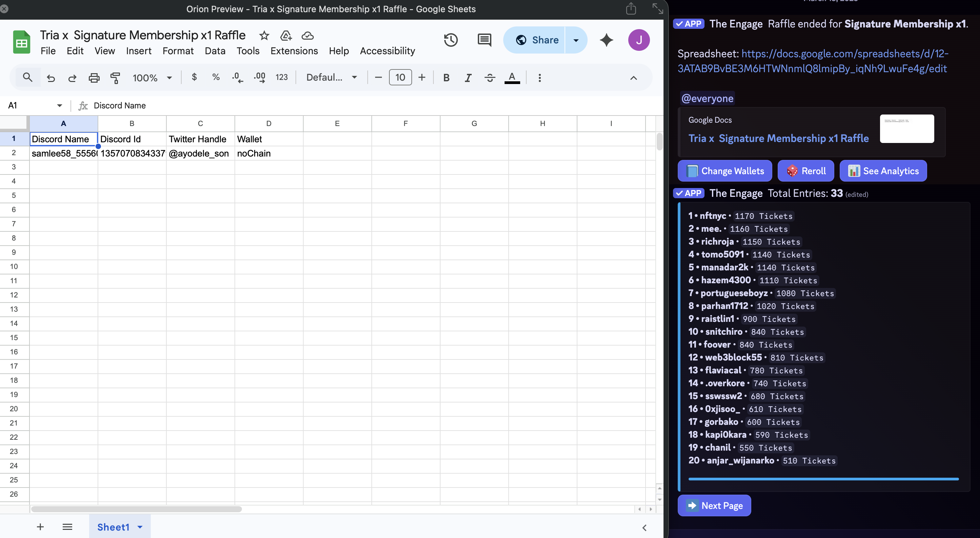This screenshot has height=538, width=980.
Task: Open the zoom level dropdown
Action: pyautogui.click(x=151, y=77)
